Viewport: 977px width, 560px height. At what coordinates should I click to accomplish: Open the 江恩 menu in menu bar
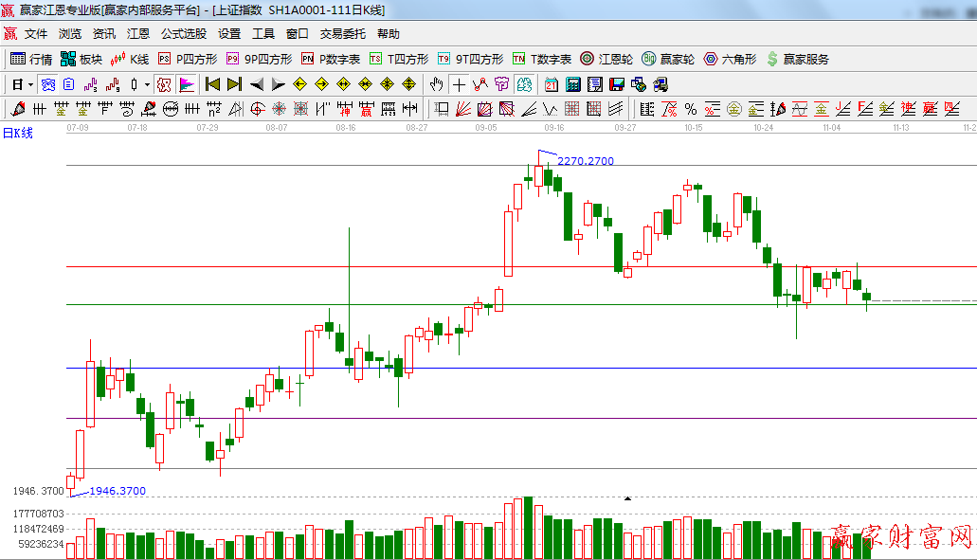138,34
